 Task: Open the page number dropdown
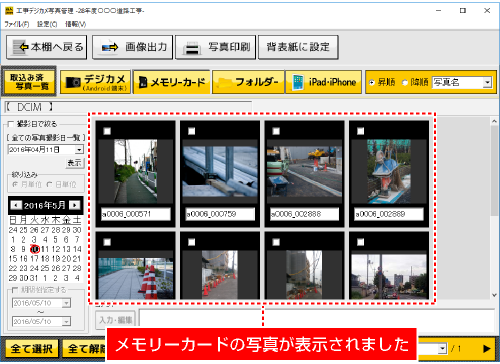442,349
